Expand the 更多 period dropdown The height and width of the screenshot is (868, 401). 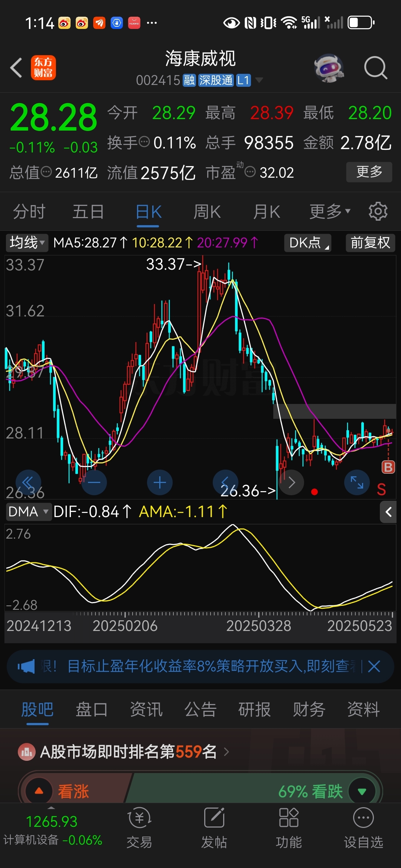tap(330, 211)
